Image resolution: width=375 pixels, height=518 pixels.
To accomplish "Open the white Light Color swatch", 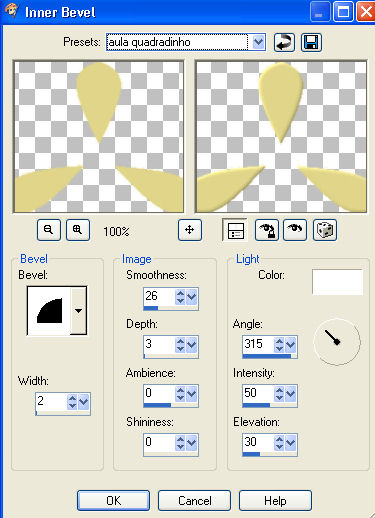I will click(337, 282).
